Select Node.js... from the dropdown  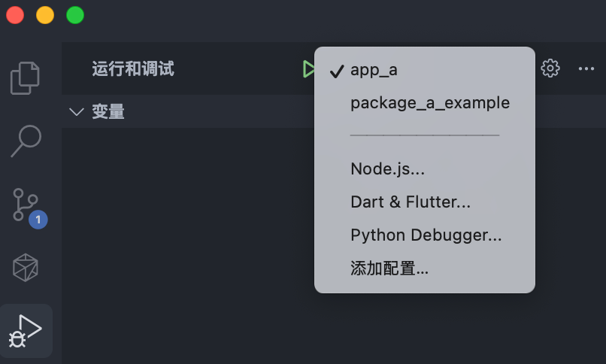387,169
